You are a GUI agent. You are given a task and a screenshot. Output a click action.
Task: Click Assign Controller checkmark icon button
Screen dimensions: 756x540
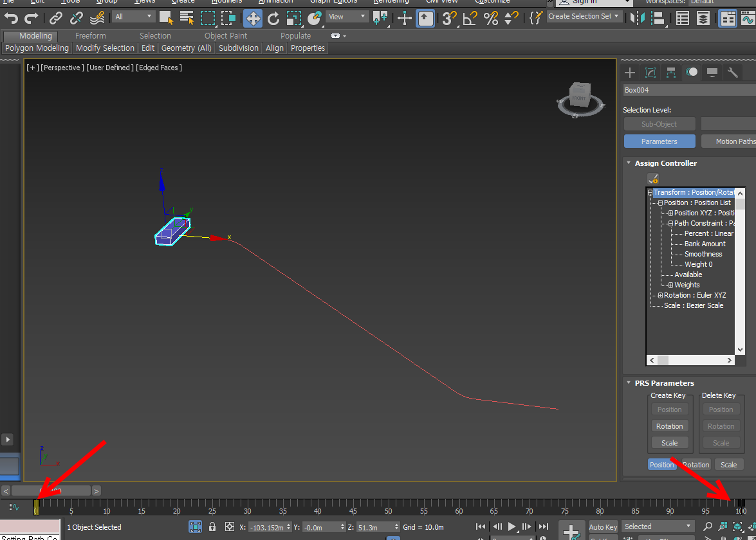[653, 179]
